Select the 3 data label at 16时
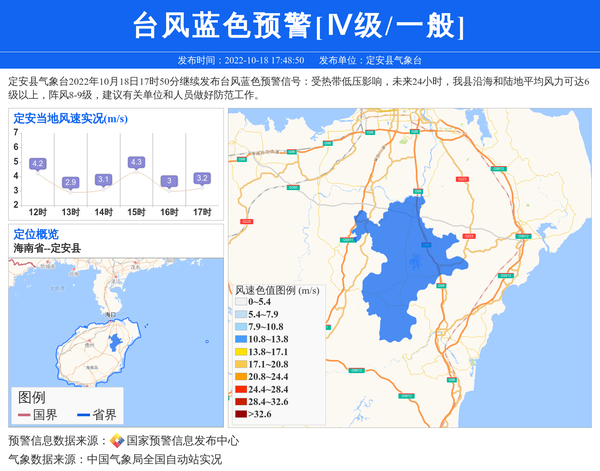Screen dimensions: 600x471 (169, 181)
